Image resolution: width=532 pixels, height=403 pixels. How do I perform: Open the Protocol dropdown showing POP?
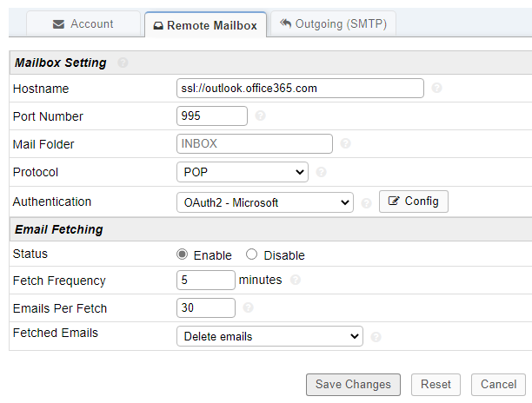tap(242, 172)
